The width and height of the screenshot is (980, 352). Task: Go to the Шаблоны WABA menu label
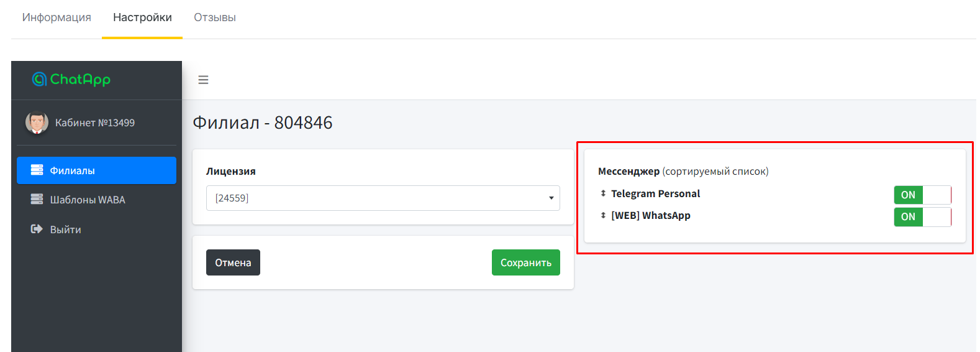pyautogui.click(x=88, y=200)
